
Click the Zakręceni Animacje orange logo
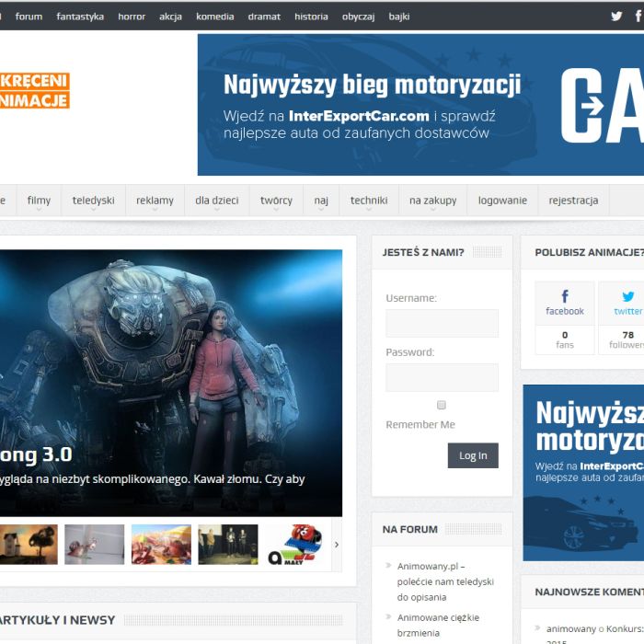tap(34, 91)
